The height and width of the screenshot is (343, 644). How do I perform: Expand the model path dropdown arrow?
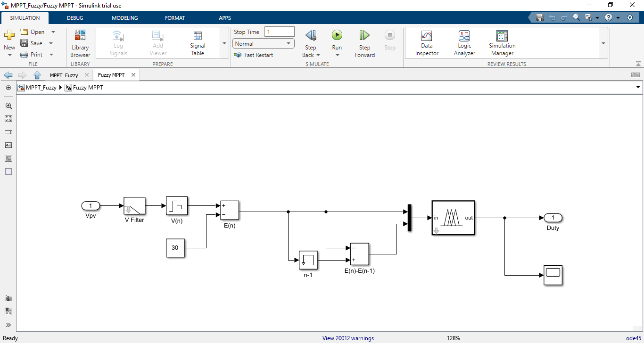(638, 87)
